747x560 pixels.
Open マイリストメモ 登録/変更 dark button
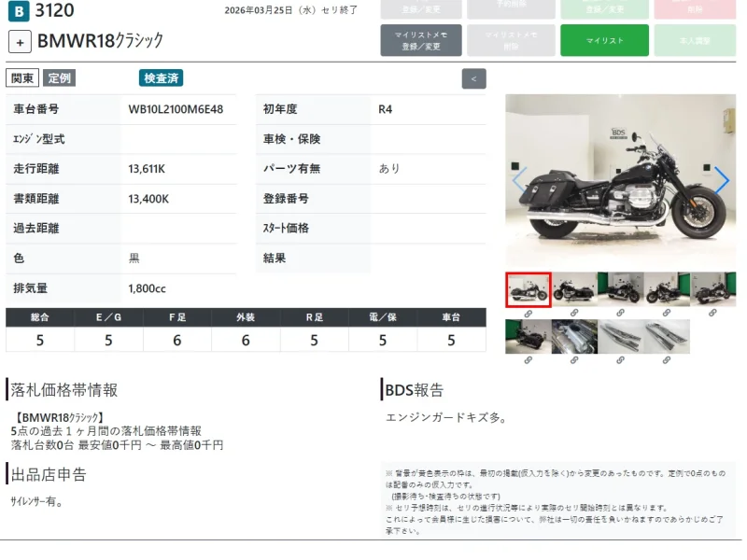coord(421,40)
